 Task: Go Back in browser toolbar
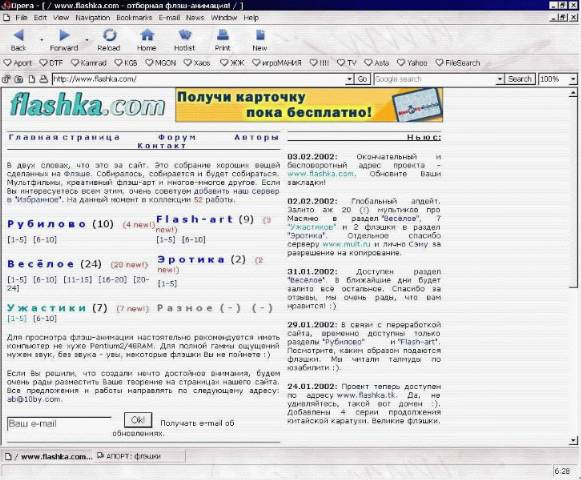coord(19,40)
